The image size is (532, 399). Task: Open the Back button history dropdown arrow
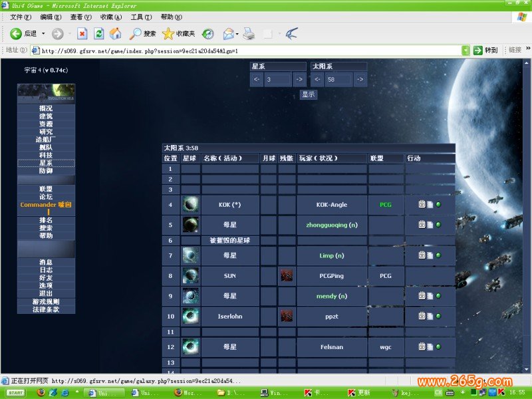pos(44,33)
